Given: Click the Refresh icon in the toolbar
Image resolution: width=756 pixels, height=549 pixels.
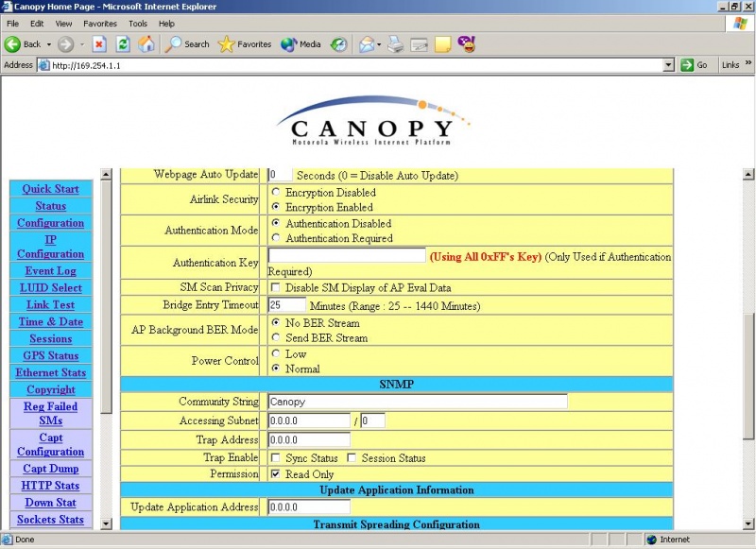Looking at the screenshot, I should (121, 43).
